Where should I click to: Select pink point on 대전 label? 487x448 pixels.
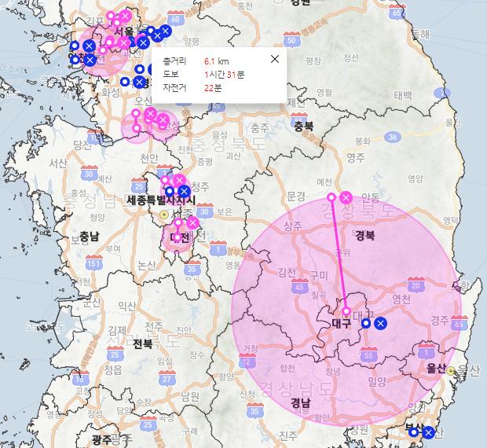point(178,237)
